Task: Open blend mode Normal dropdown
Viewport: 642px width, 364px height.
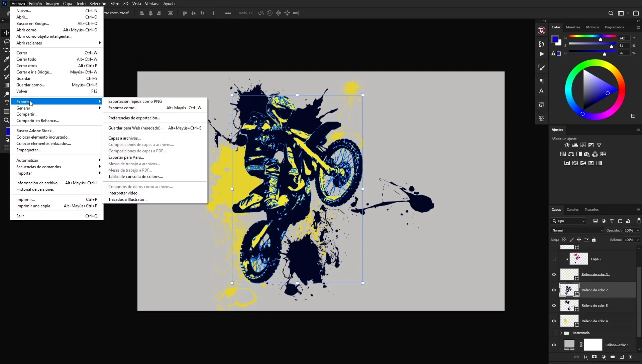Action: click(577, 230)
